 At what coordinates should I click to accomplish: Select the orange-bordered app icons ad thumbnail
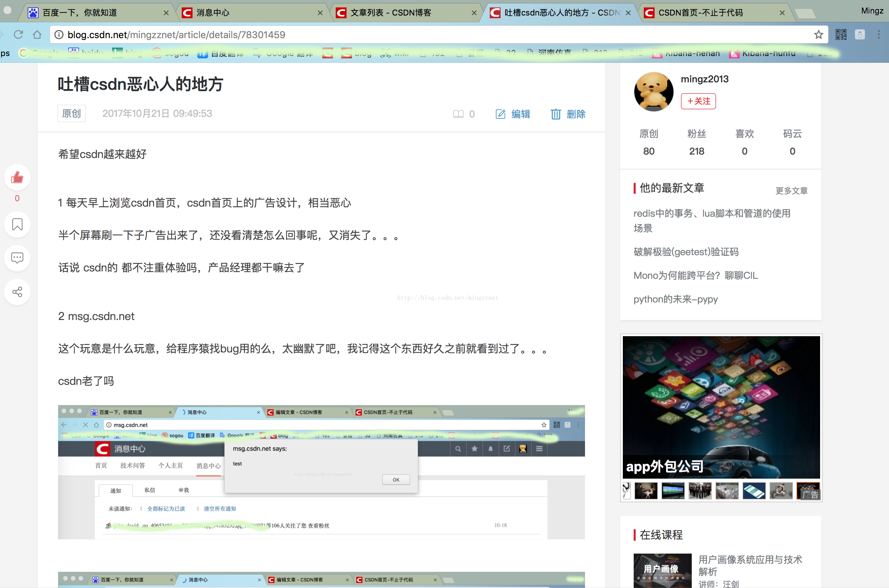pyautogui.click(x=808, y=491)
